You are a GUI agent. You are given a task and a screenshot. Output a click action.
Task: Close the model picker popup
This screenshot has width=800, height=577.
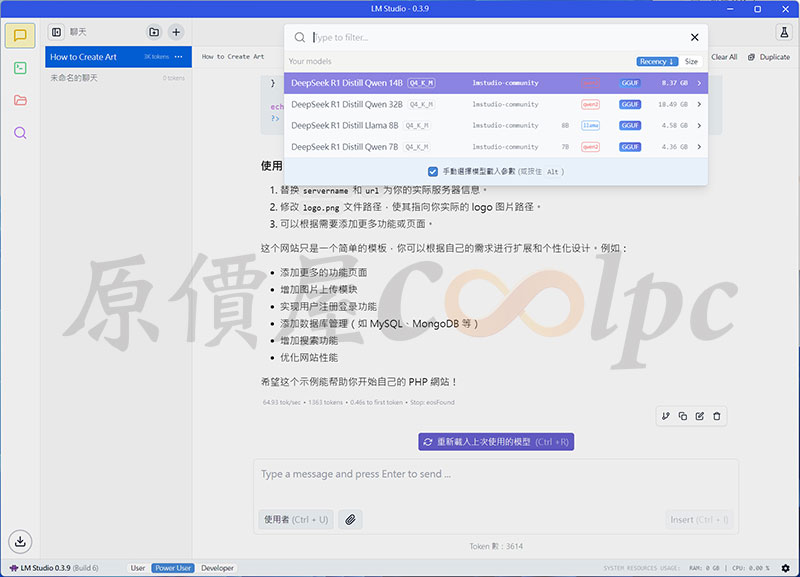point(694,37)
